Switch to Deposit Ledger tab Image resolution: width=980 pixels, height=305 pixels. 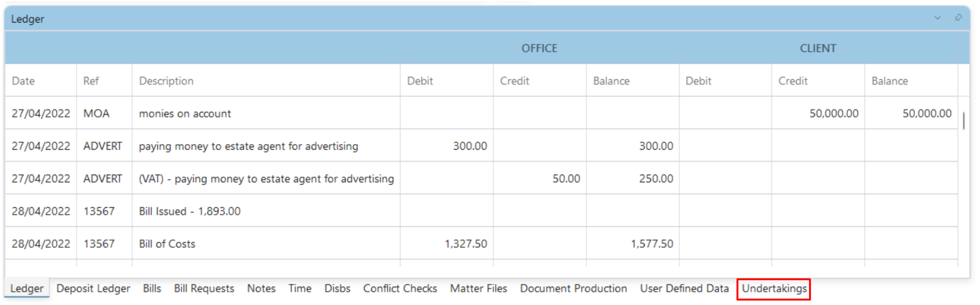[93, 289]
